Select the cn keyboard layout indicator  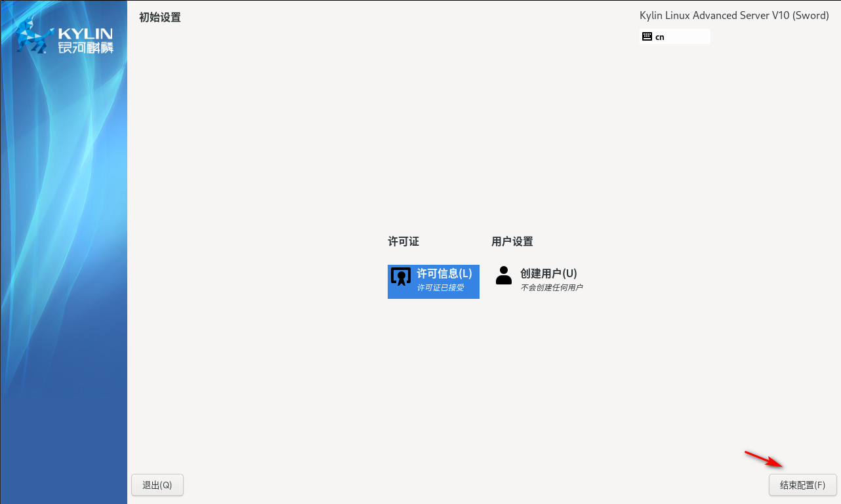point(659,37)
